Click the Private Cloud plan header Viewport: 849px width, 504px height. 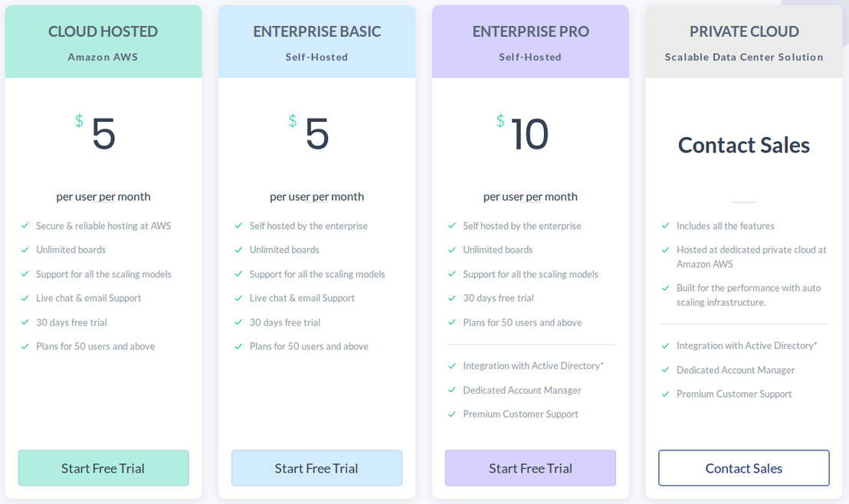[744, 31]
